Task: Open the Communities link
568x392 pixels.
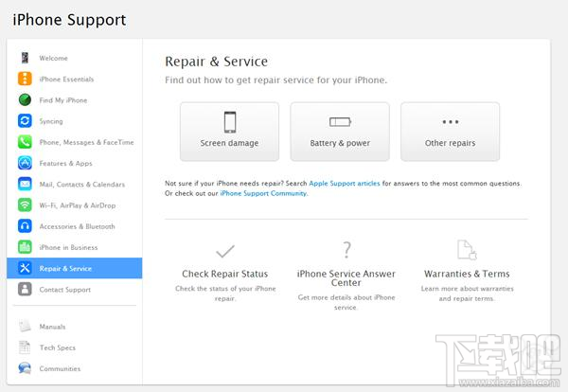Action: coord(61,369)
